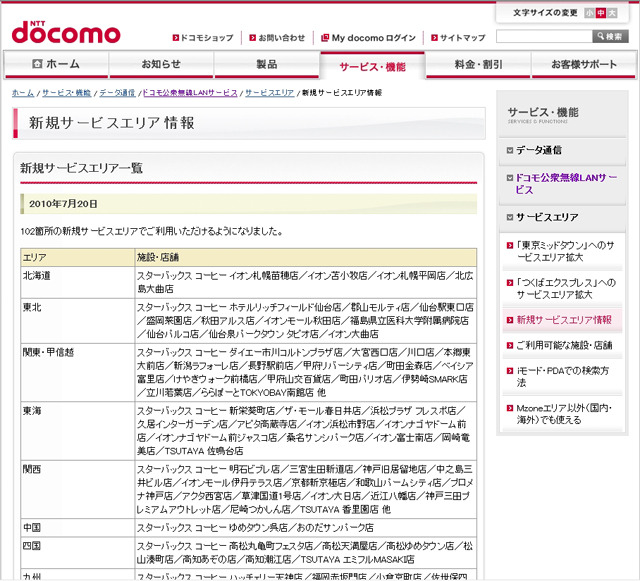Click arrow icon beside iモード・PDAでの検索方法

[x=509, y=371]
